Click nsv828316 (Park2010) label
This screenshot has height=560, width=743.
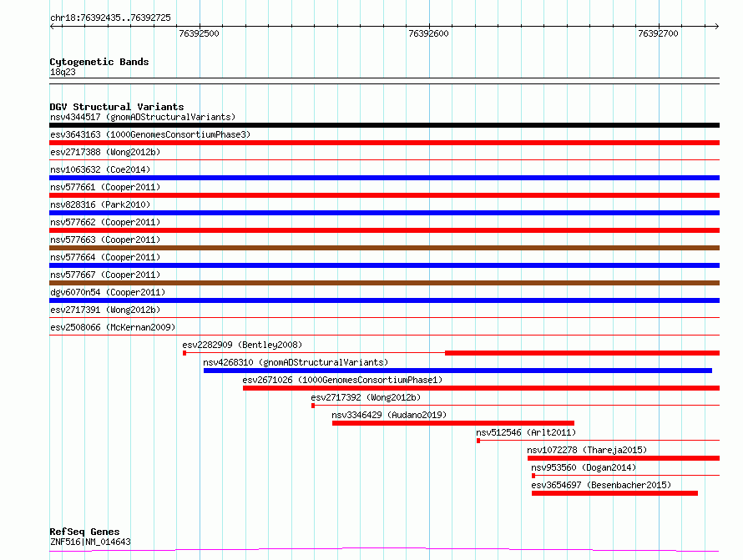coord(100,204)
